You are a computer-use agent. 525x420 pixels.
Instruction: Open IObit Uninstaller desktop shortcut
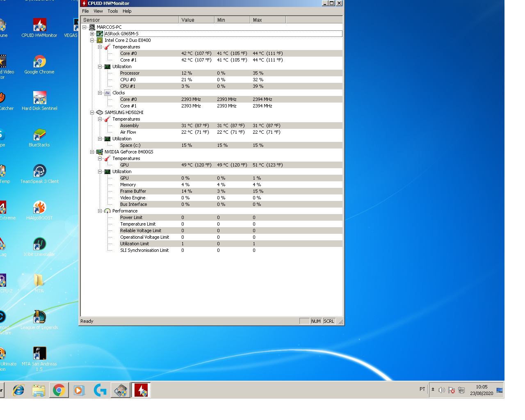coord(39,247)
